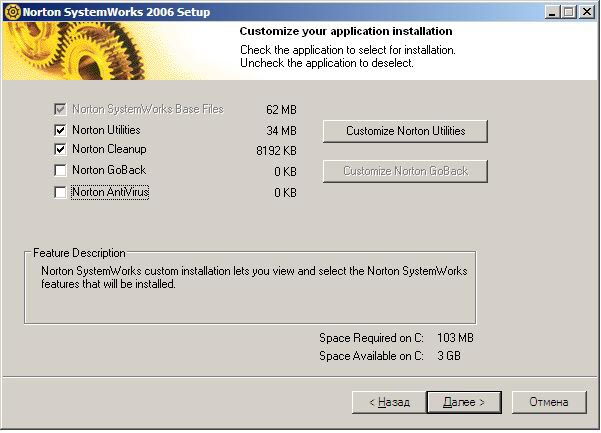This screenshot has width=601, height=433.
Task: Click the Feature Description group label
Action: 79,253
